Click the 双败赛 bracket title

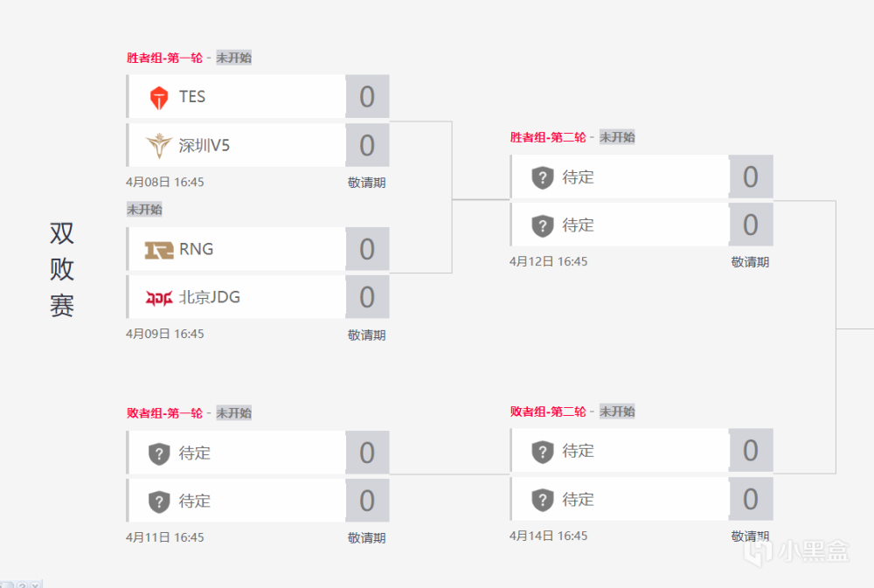(62, 269)
